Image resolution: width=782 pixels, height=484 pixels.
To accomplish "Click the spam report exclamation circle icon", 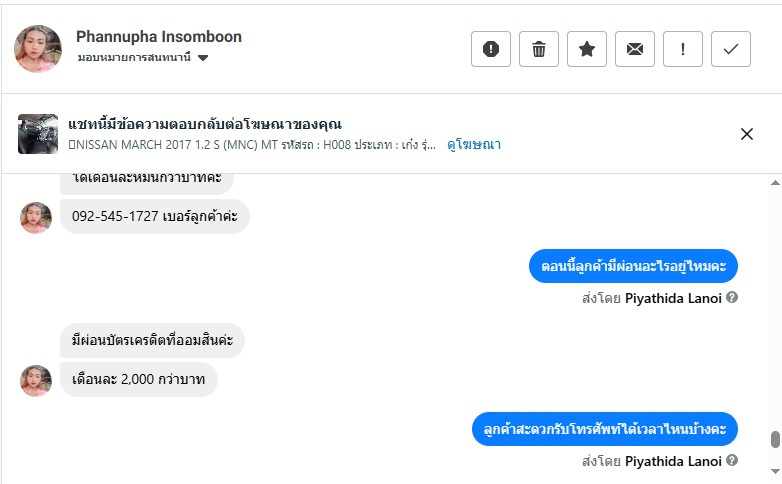I will (491, 49).
